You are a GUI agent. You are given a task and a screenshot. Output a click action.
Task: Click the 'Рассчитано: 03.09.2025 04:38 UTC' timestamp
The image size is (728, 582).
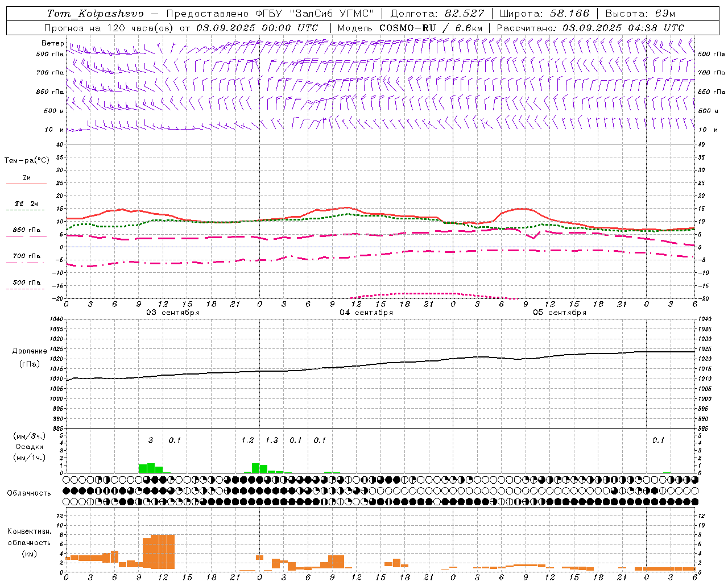pyautogui.click(x=590, y=28)
